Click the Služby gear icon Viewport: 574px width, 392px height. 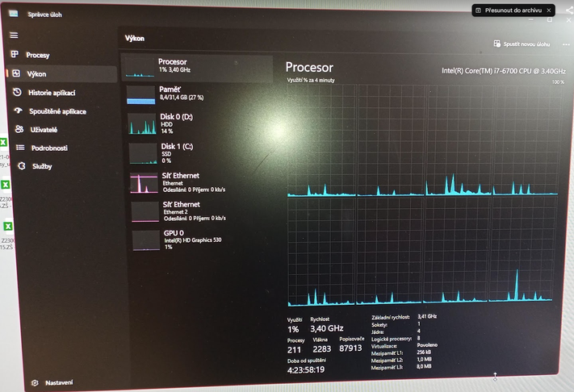[22, 166]
